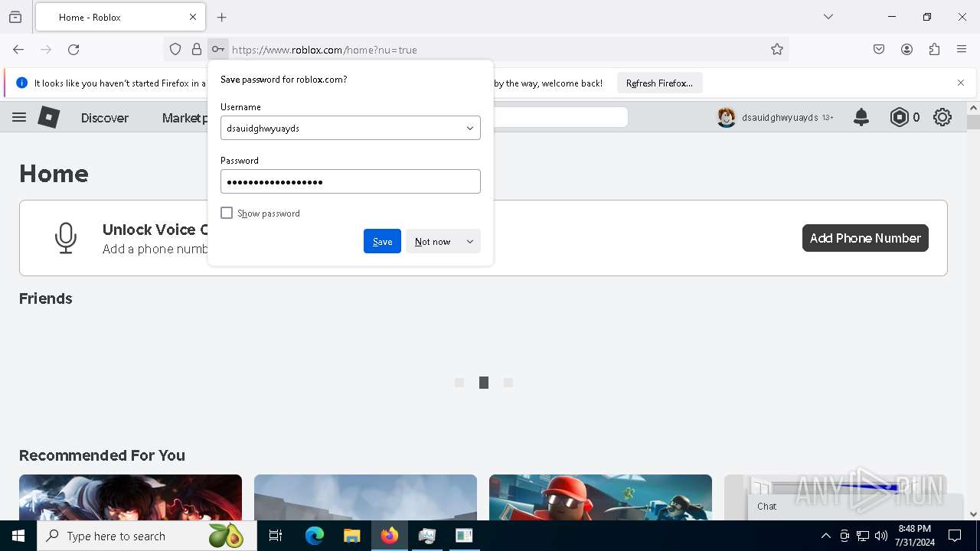Launch Microsoft Edge from taskbar
This screenshot has height=551, width=980.
[x=315, y=536]
